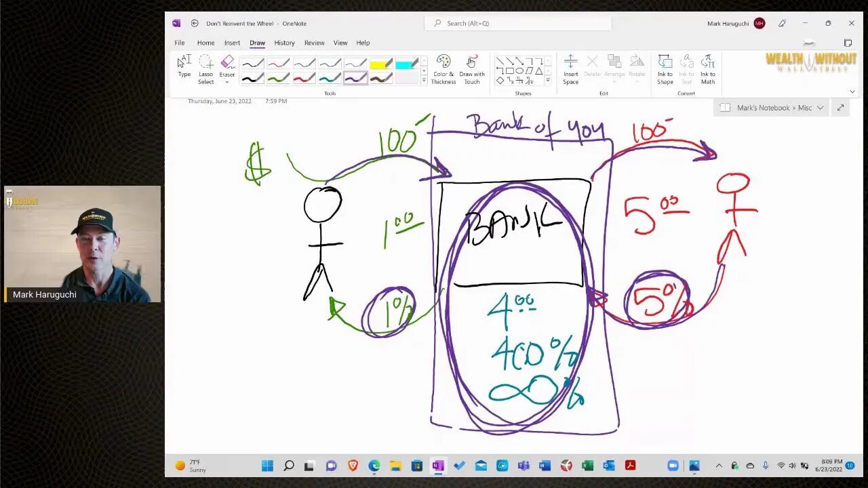The width and height of the screenshot is (868, 488).
Task: Click the microphone tray icon
Action: [766, 466]
